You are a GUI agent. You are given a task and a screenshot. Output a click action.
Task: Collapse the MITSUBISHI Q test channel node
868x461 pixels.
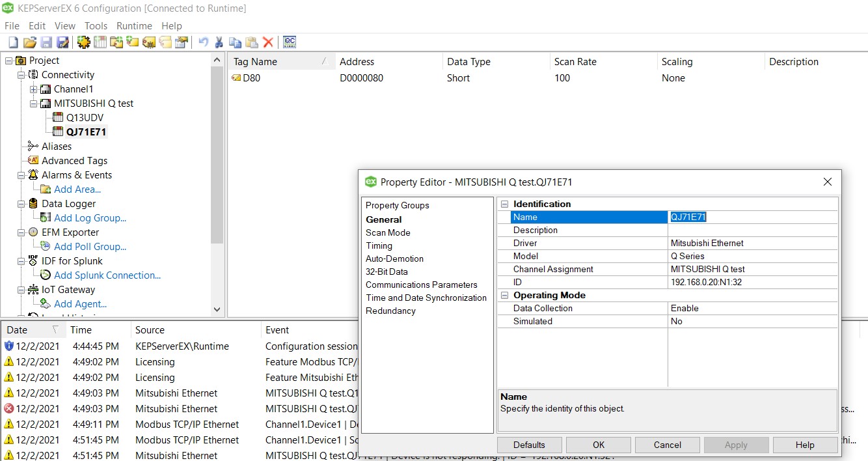point(34,104)
